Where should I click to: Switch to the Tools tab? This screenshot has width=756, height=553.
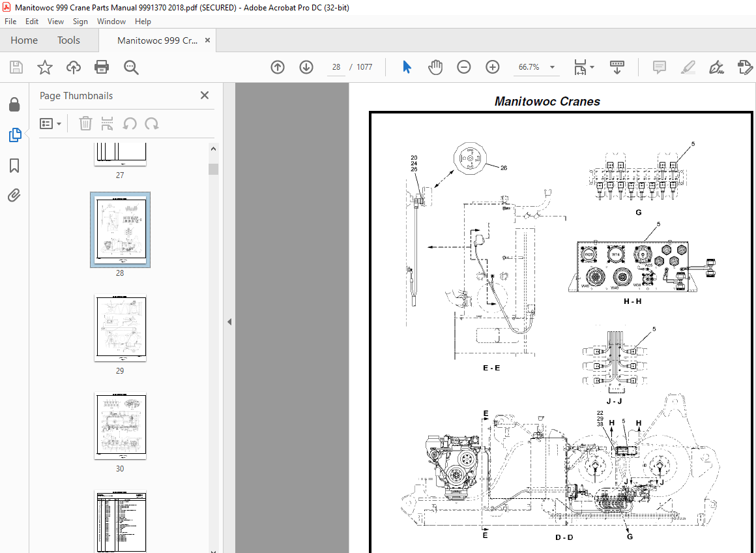point(68,40)
